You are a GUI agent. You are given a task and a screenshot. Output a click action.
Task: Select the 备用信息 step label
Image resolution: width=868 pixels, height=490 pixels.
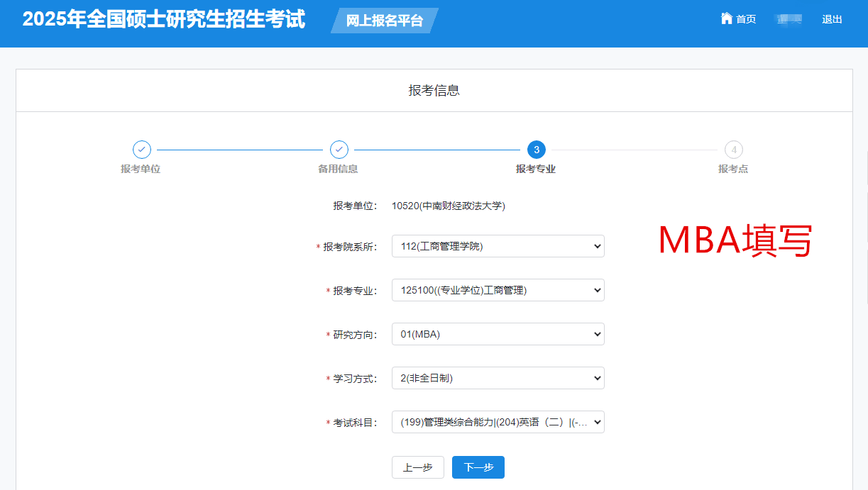pyautogui.click(x=338, y=169)
